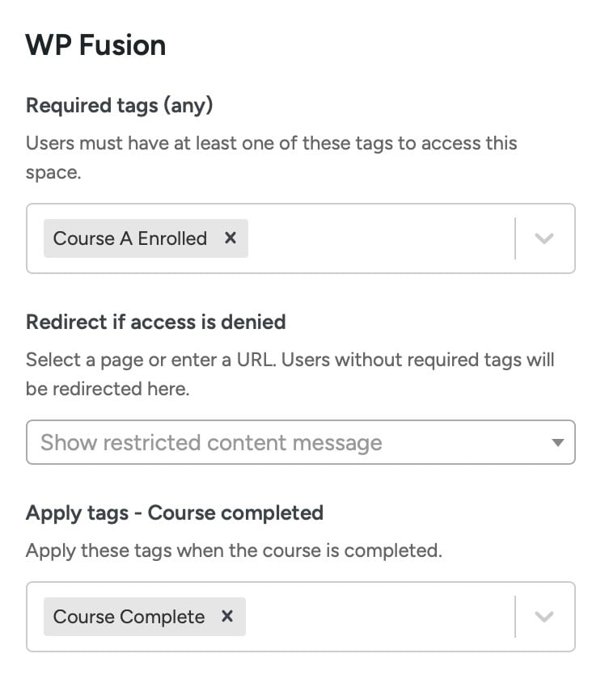Click the divider line in Course completed select
Image resolution: width=605 pixels, height=700 pixels.
[x=515, y=617]
